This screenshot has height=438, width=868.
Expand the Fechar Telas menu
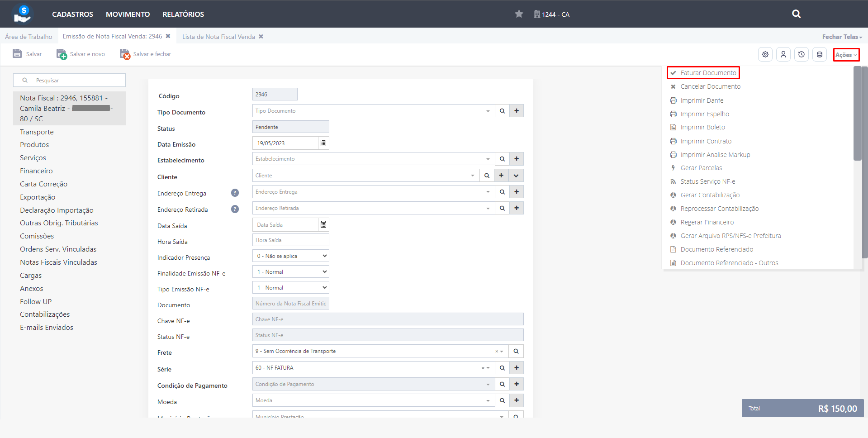[x=842, y=37]
